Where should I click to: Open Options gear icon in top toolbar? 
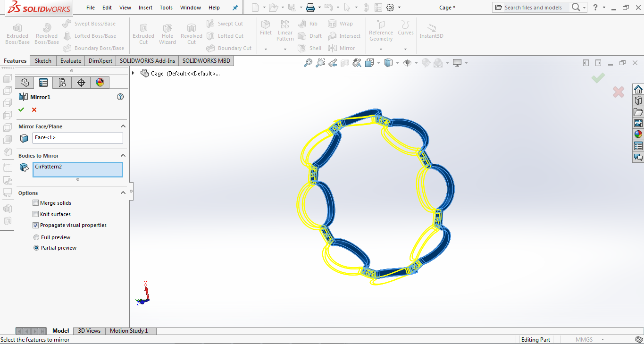pyautogui.click(x=390, y=8)
